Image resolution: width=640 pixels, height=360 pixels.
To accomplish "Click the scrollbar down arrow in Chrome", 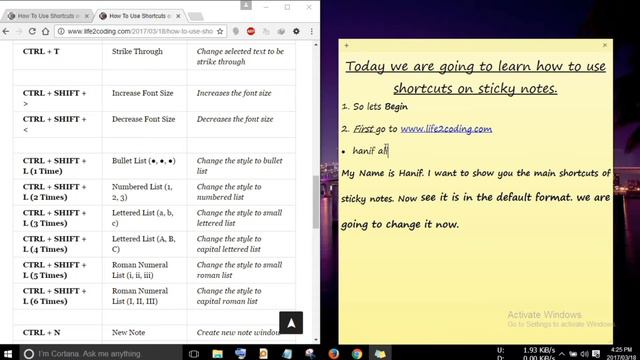I will (x=316, y=340).
